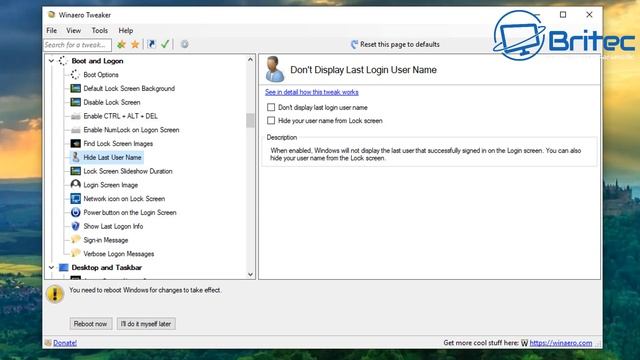Click the Hide Last User Name person icon
Image resolution: width=640 pixels, height=360 pixels.
[x=76, y=157]
